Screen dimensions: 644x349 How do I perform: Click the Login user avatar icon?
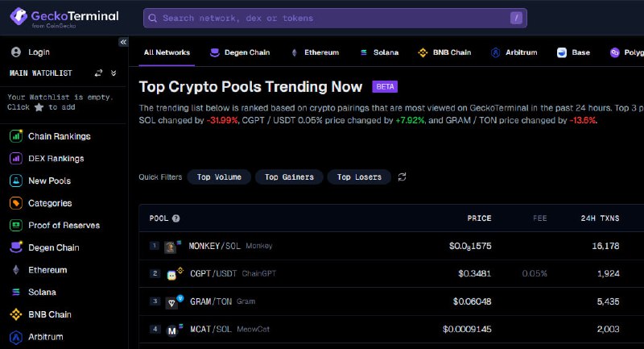(16, 52)
